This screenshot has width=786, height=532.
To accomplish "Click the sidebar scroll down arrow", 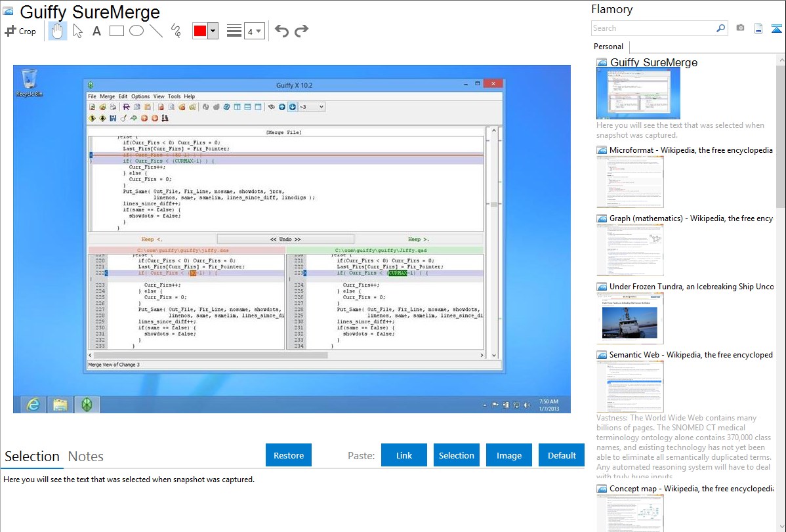I will click(x=781, y=527).
